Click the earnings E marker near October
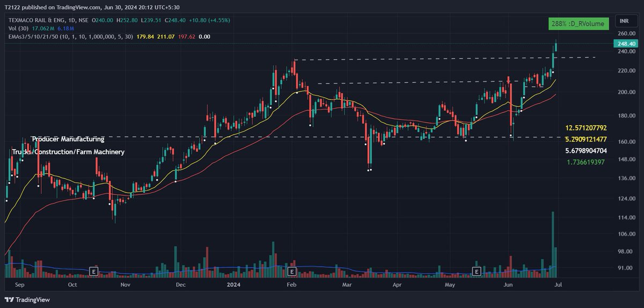 [94, 270]
